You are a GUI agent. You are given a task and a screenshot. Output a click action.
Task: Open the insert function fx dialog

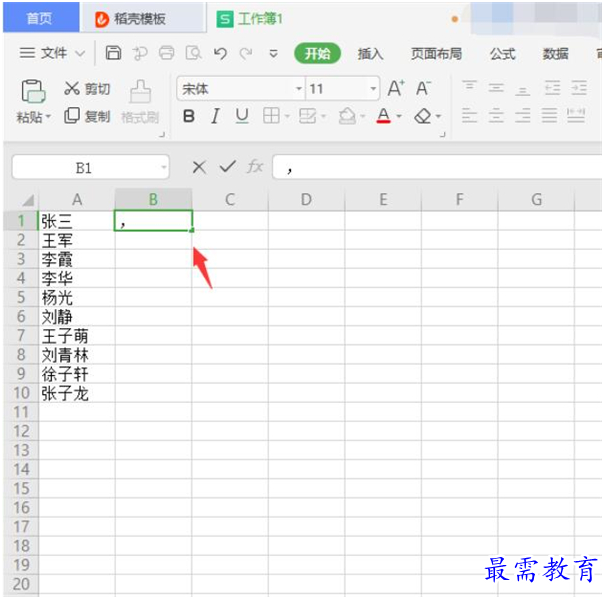[255, 167]
